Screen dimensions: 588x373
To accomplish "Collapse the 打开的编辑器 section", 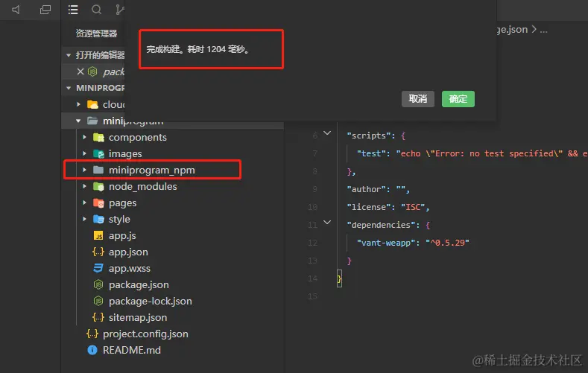I will point(69,55).
